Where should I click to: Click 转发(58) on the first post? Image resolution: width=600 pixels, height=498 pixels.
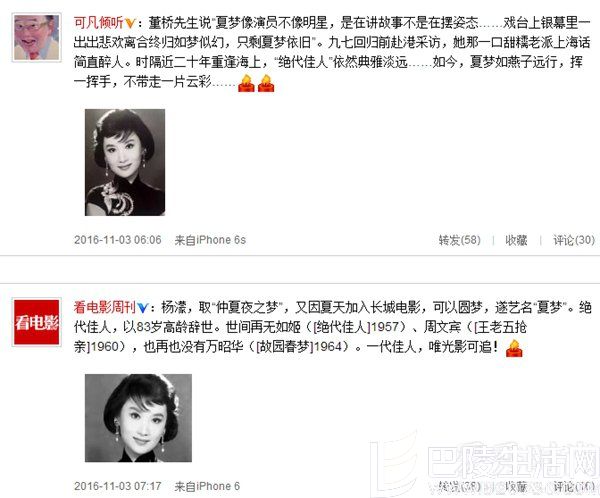coord(459,240)
